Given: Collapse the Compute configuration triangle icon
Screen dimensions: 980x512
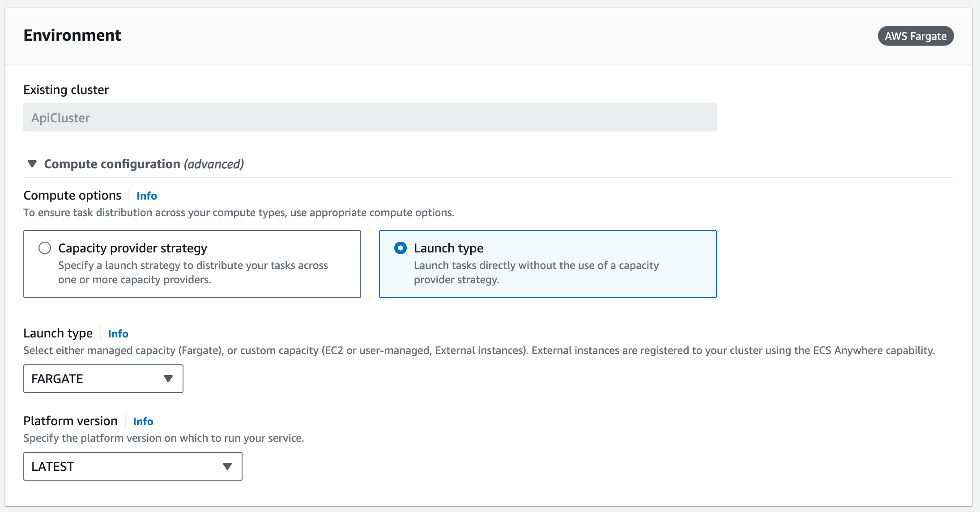Looking at the screenshot, I should tap(32, 164).
